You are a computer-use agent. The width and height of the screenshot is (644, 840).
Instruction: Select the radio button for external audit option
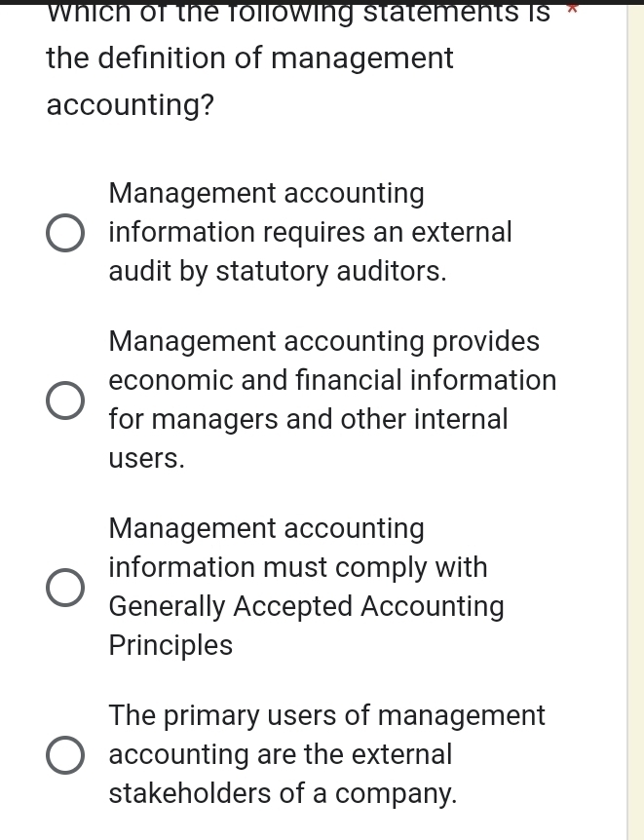point(65,234)
